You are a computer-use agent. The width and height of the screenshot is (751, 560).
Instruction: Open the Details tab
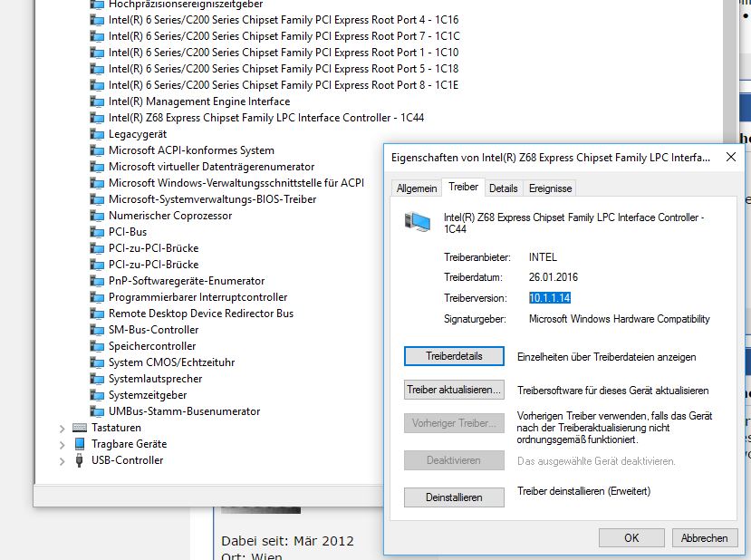504,188
